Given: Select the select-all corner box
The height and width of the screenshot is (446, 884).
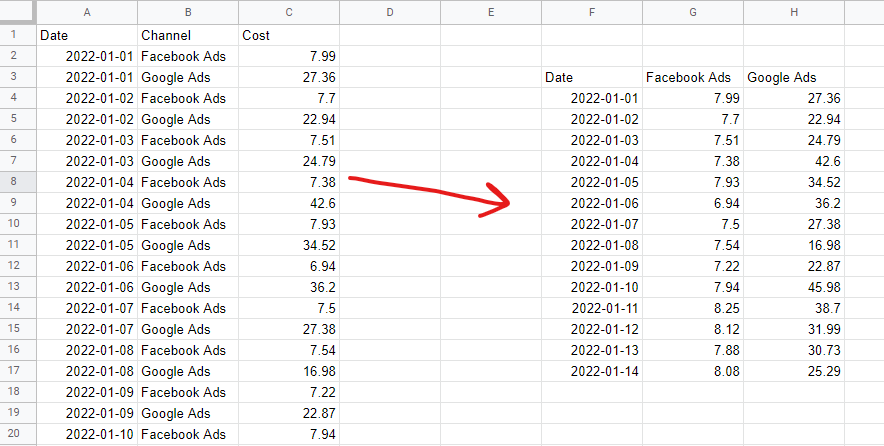Looking at the screenshot, I should coord(18,12).
